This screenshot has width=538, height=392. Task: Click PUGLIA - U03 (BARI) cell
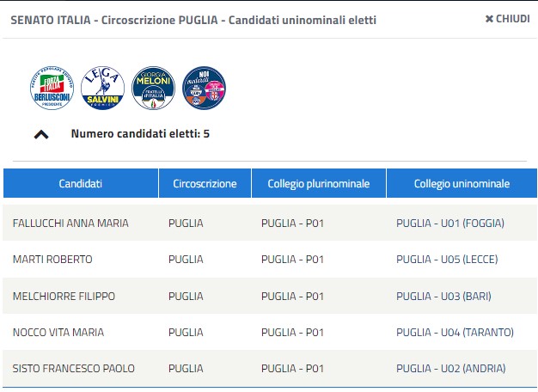(443, 296)
